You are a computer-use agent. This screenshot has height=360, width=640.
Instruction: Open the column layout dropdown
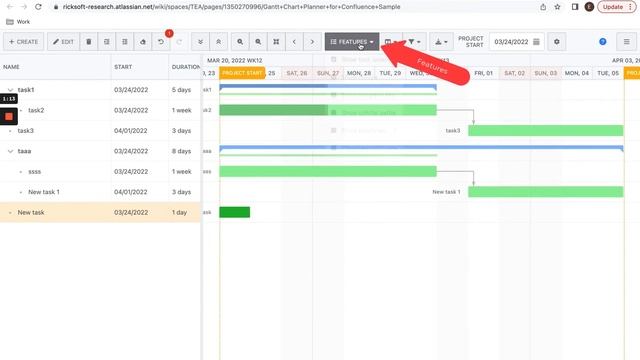click(x=391, y=42)
